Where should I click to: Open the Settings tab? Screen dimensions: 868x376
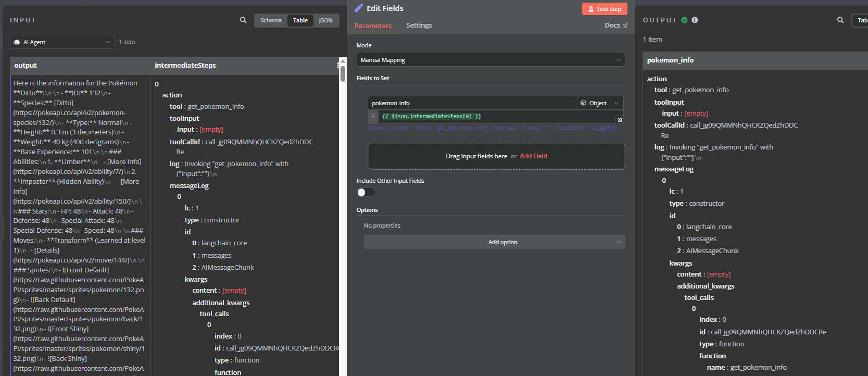(x=419, y=26)
